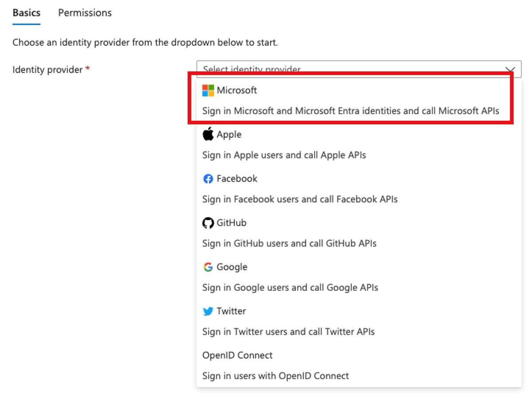Choose the OpenID Connect option

pyautogui.click(x=237, y=355)
